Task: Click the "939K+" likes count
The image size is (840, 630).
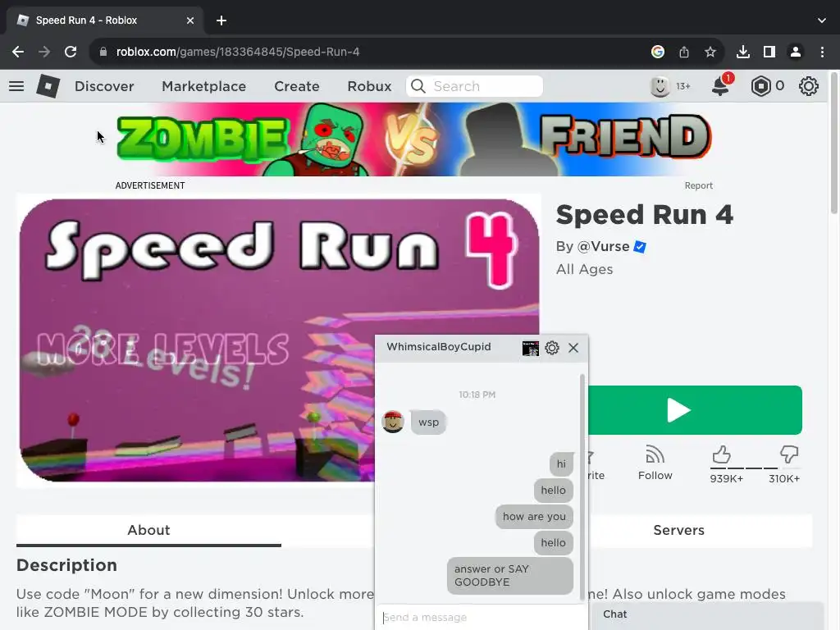Action: click(x=727, y=479)
